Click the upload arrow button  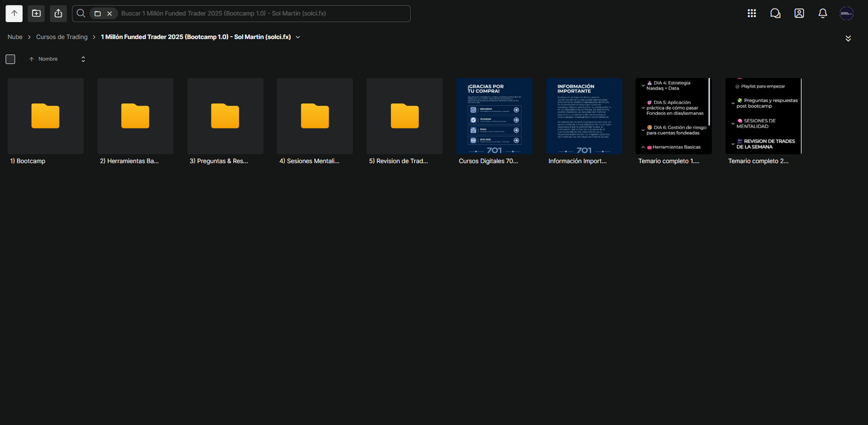(x=14, y=13)
